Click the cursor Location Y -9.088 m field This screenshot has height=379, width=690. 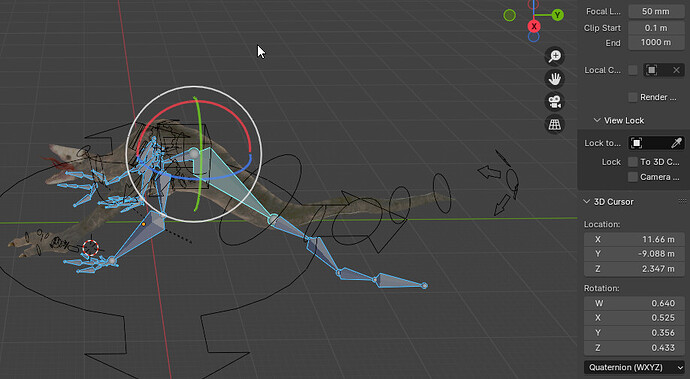click(634, 254)
